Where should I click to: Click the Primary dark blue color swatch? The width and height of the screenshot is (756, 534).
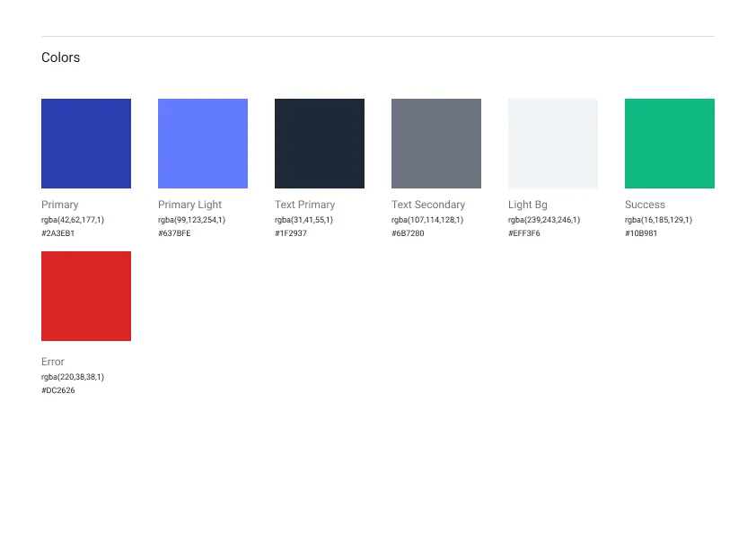pos(86,144)
